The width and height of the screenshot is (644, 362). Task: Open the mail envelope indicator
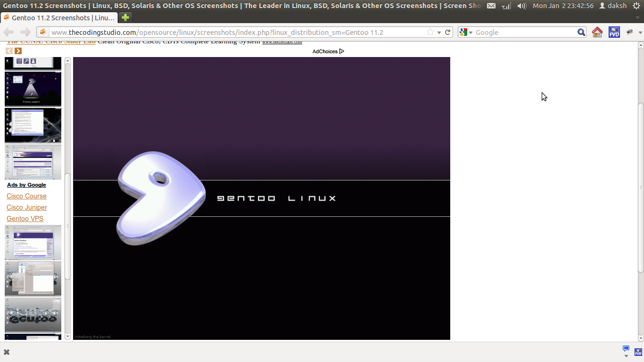coord(491,6)
